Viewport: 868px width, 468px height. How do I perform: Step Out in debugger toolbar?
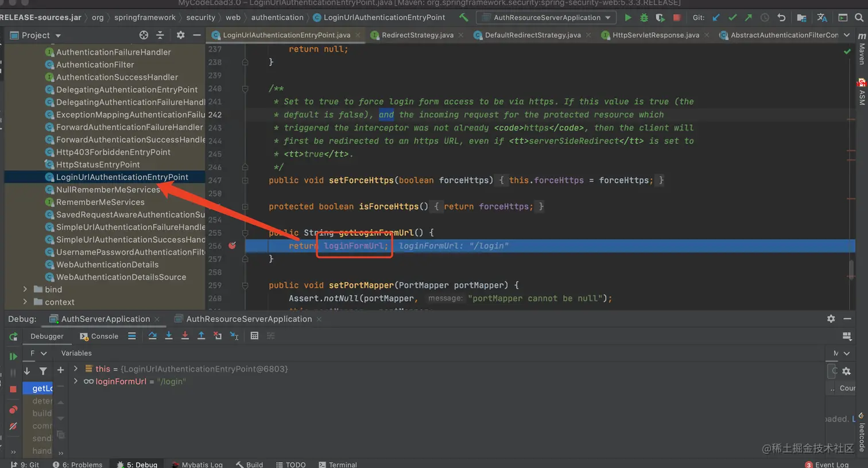tap(201, 336)
